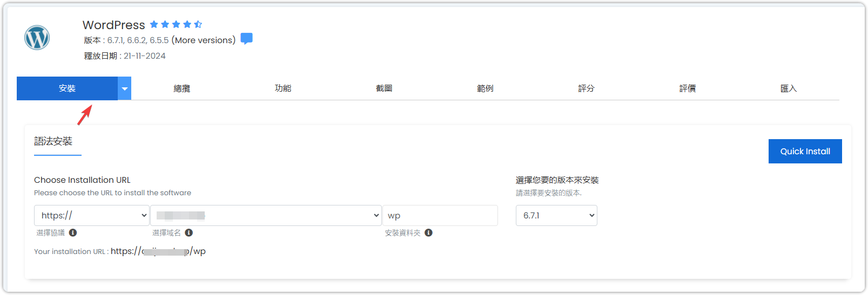This screenshot has width=868, height=295.
Task: Select the 安裝 tab
Action: pyautogui.click(x=68, y=88)
